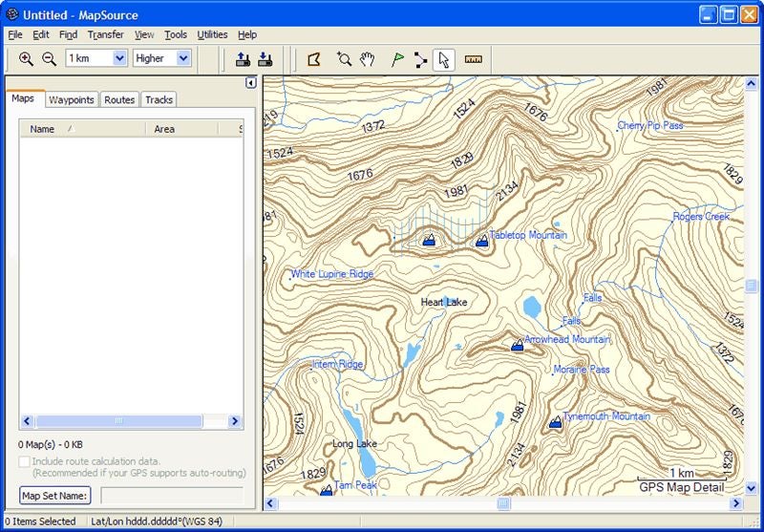Select the Selection arrow tool
This screenshot has width=764, height=532.
click(x=444, y=60)
